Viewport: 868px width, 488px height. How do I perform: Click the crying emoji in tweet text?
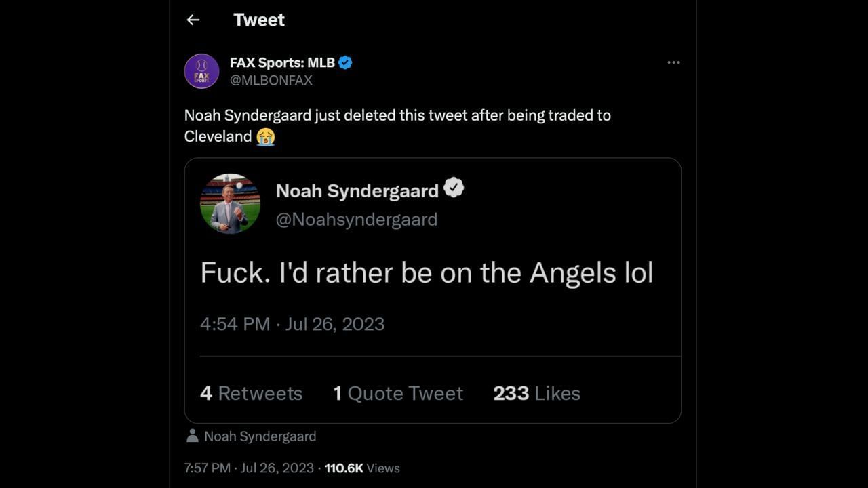(x=265, y=136)
